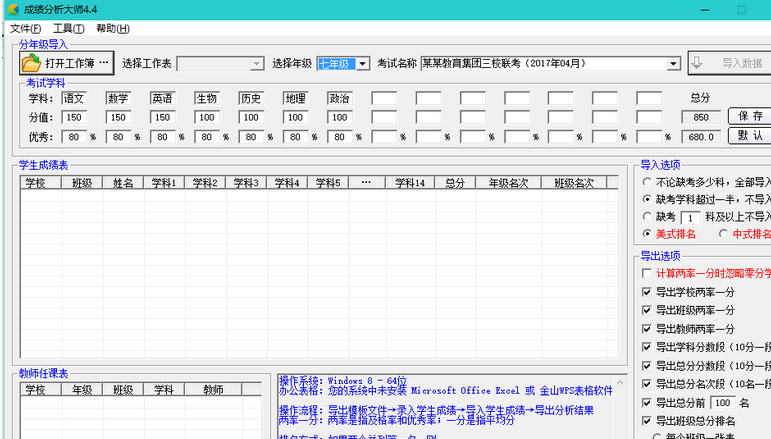Click the open workbook folder icon

coord(31,63)
